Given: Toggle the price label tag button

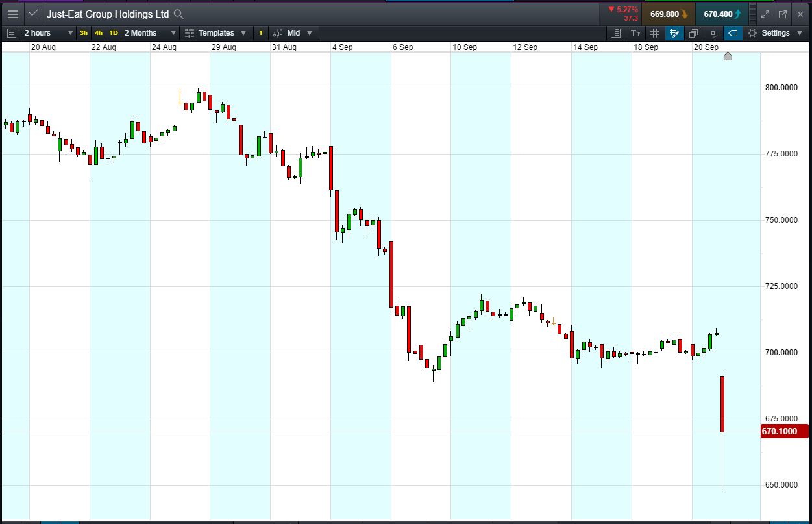Looking at the screenshot, I should coord(733,33).
